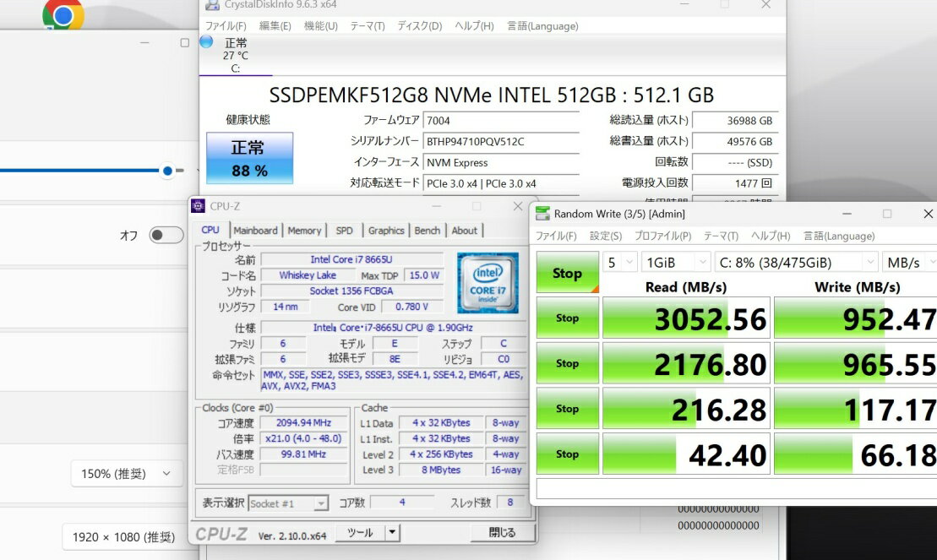Click the top-left green Stop button
Image resolution: width=937 pixels, height=560 pixels.
567,273
